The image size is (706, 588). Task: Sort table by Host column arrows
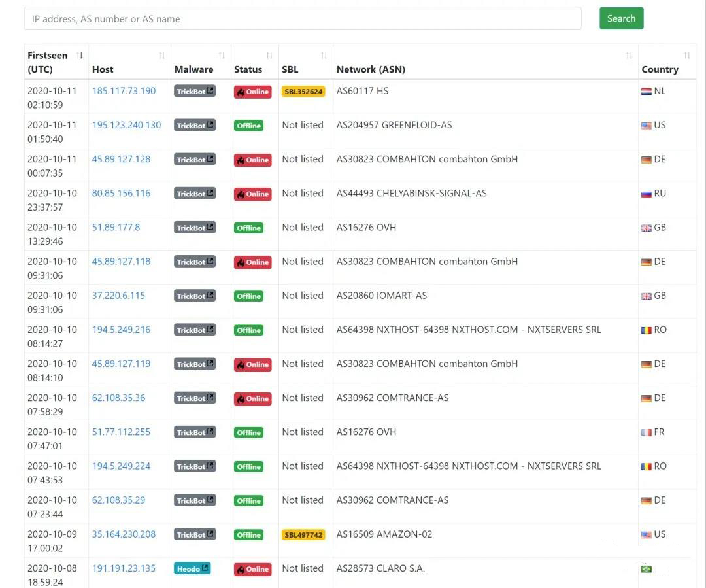161,56
